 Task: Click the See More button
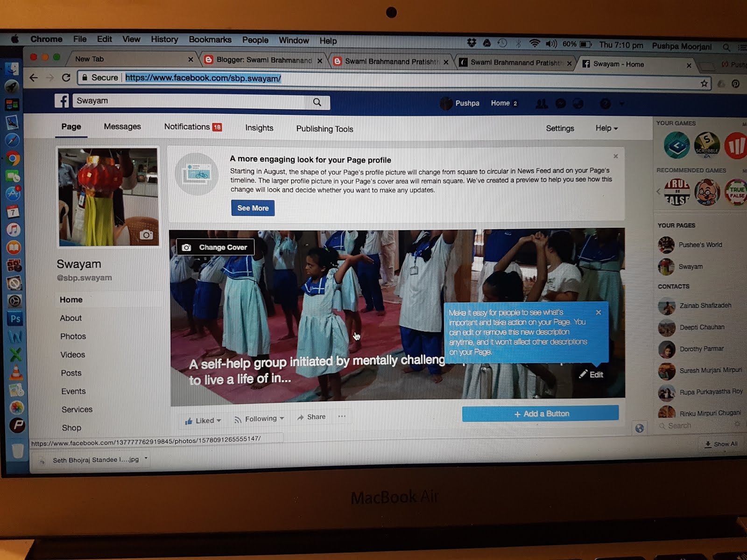click(x=253, y=208)
